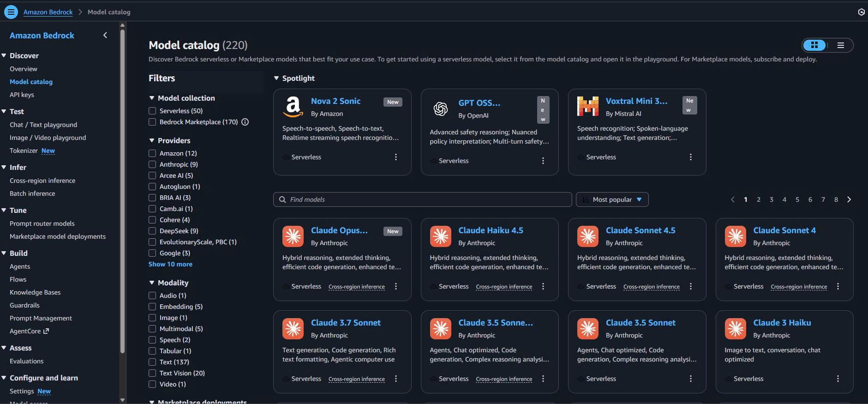Switch to grid view layout
868x404 pixels.
814,45
